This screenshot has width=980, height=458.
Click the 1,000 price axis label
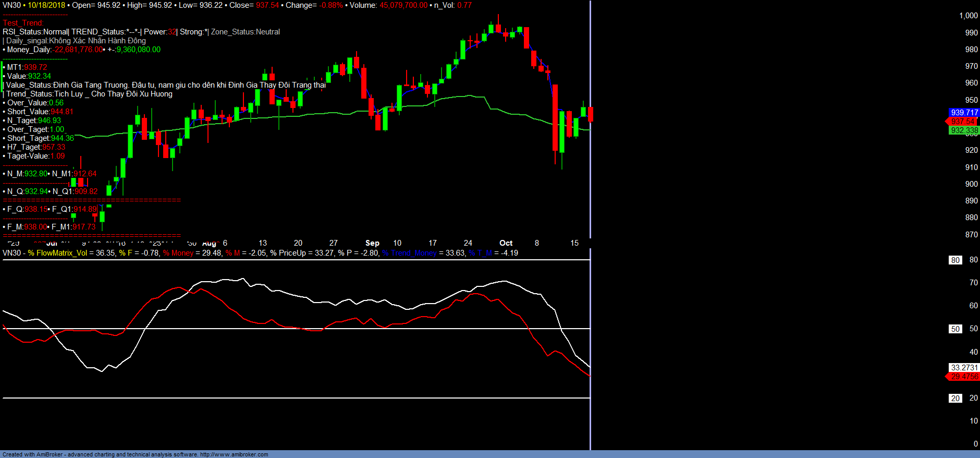968,16
